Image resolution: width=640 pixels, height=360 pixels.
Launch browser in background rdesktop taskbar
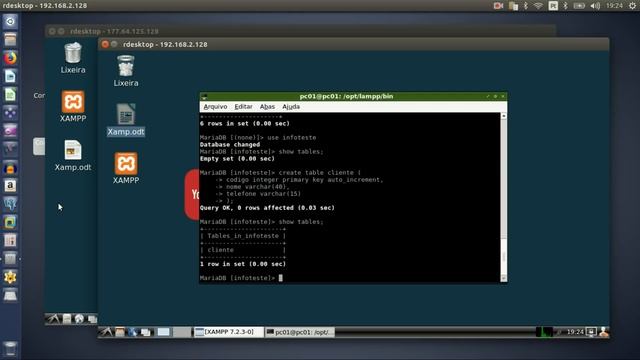point(80,319)
